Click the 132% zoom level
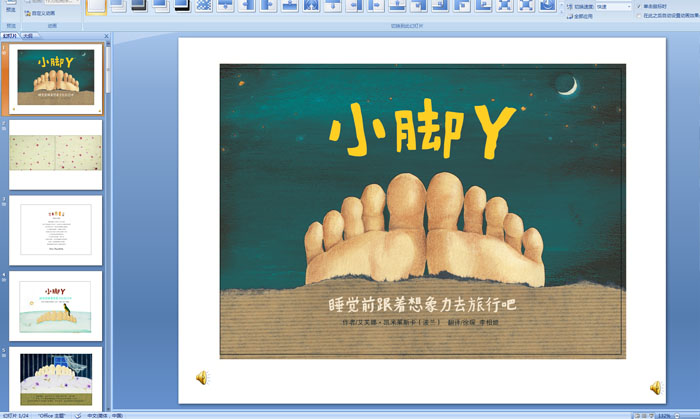This screenshot has width=700, height=419. pos(664,415)
